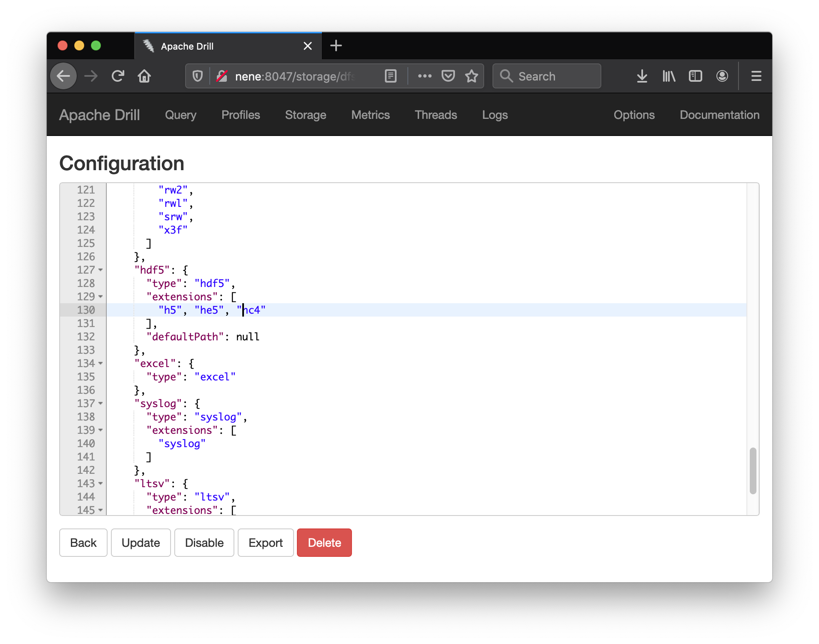Open the Query tab
The image size is (819, 644).
coord(180,115)
